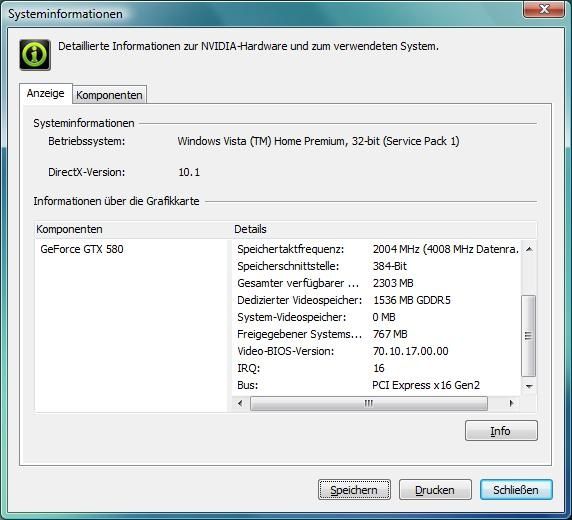
Task: Click the vertical scrollbar up arrow
Action: point(529,249)
